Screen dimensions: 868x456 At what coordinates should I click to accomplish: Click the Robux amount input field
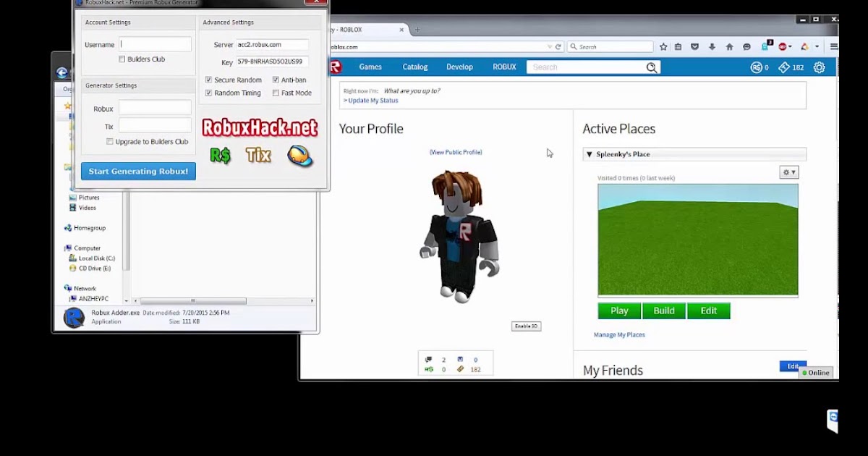[x=155, y=108]
